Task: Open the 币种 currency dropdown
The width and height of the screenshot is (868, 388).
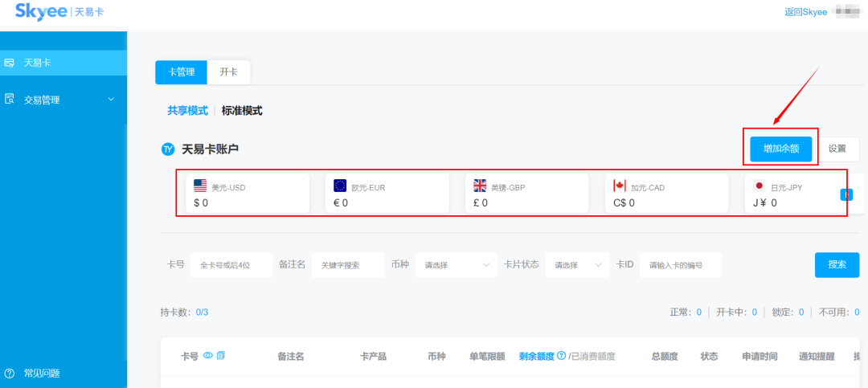Action: click(456, 265)
